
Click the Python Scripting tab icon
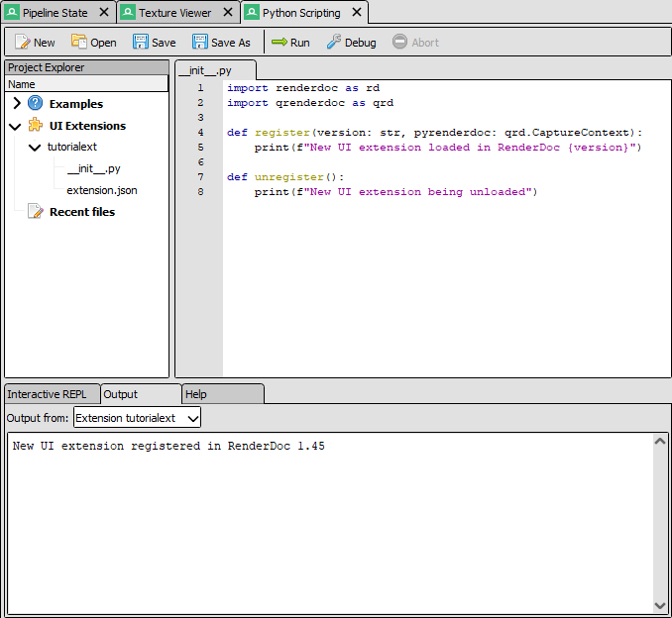click(252, 13)
